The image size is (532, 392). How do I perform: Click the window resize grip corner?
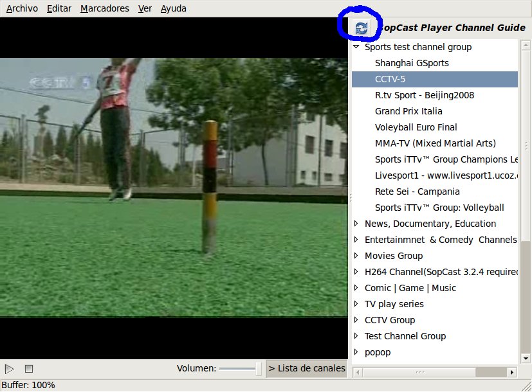tap(526, 386)
